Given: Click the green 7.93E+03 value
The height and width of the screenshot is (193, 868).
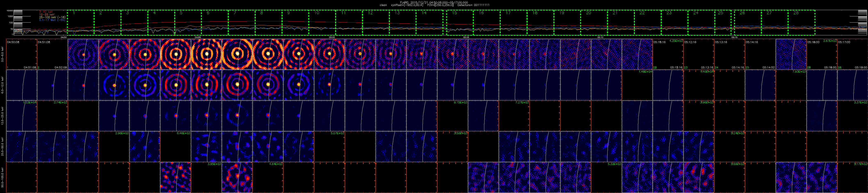Looking at the screenshot, I should 799,71.
